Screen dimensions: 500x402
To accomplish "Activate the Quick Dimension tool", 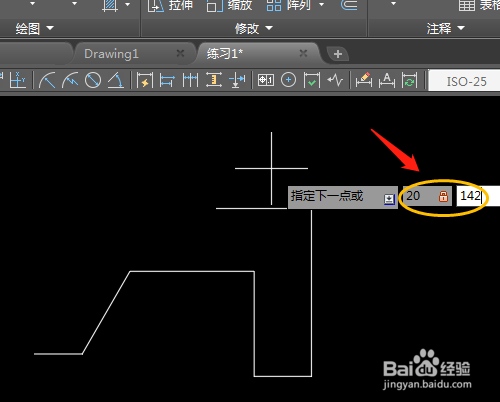I will point(145,80).
